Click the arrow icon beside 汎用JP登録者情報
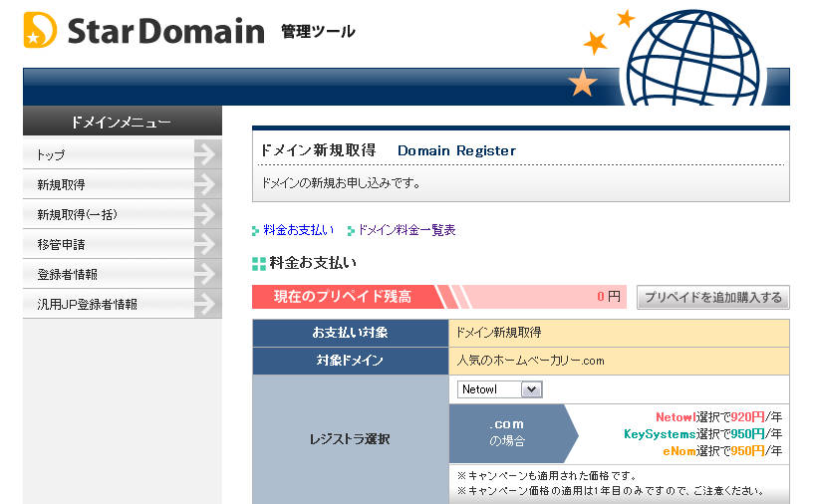This screenshot has height=504, width=815. [207, 304]
